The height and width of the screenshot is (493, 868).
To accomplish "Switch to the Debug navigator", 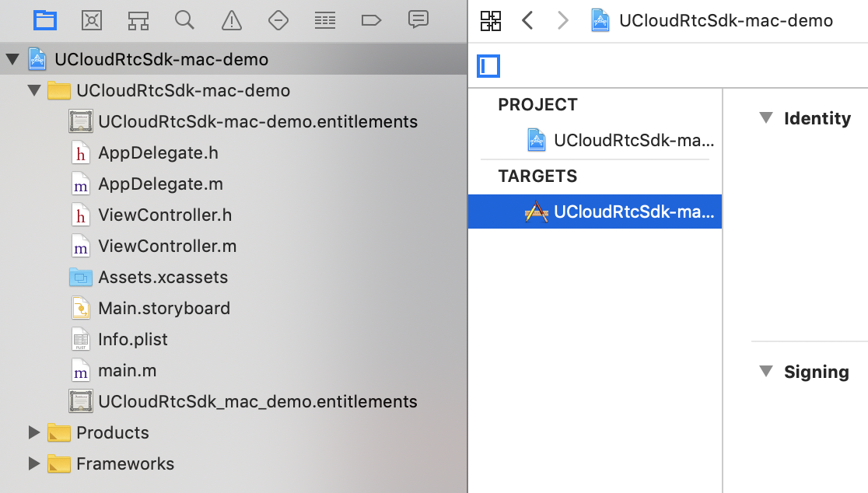I will point(325,20).
